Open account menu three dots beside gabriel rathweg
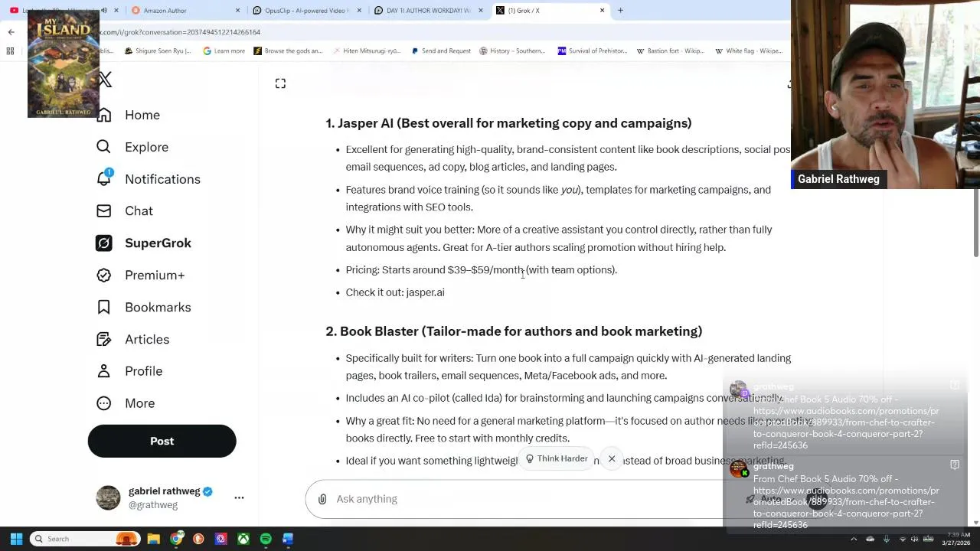The height and width of the screenshot is (551, 980). [x=239, y=498]
